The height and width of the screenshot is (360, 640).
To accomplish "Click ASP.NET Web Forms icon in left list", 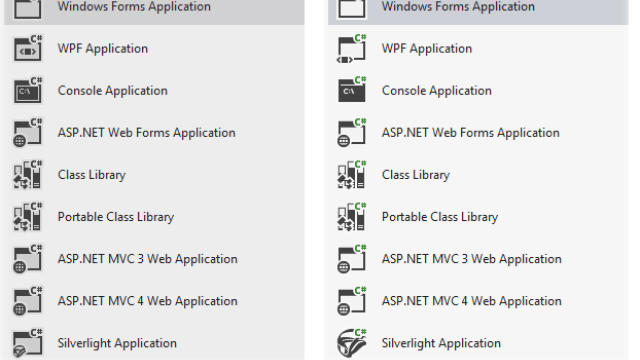I will (28, 132).
